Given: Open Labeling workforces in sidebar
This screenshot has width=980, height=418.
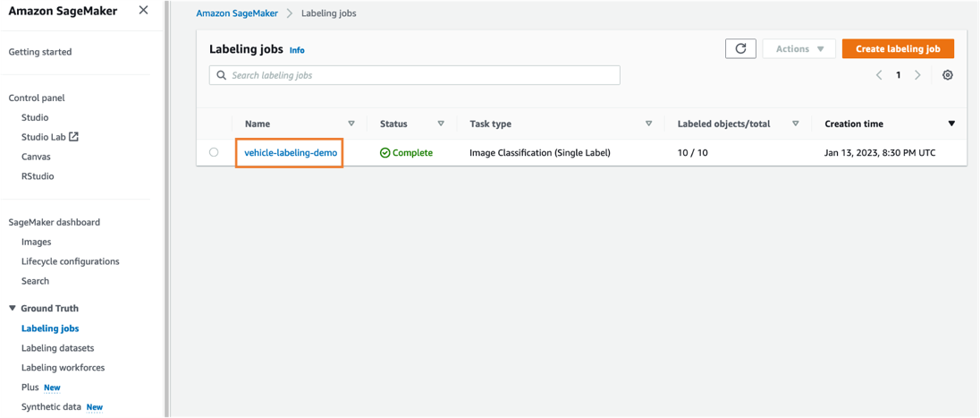Looking at the screenshot, I should (63, 368).
